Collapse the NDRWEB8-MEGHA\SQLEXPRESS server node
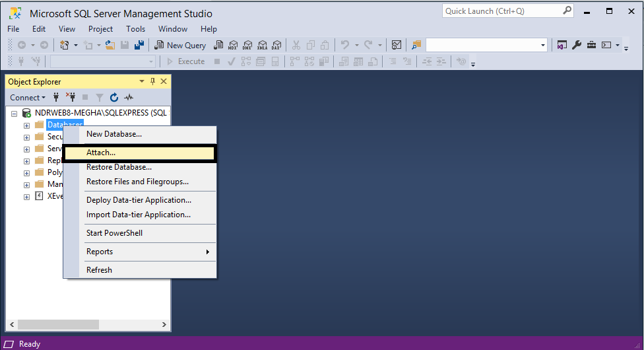This screenshot has height=350, width=644. point(15,114)
